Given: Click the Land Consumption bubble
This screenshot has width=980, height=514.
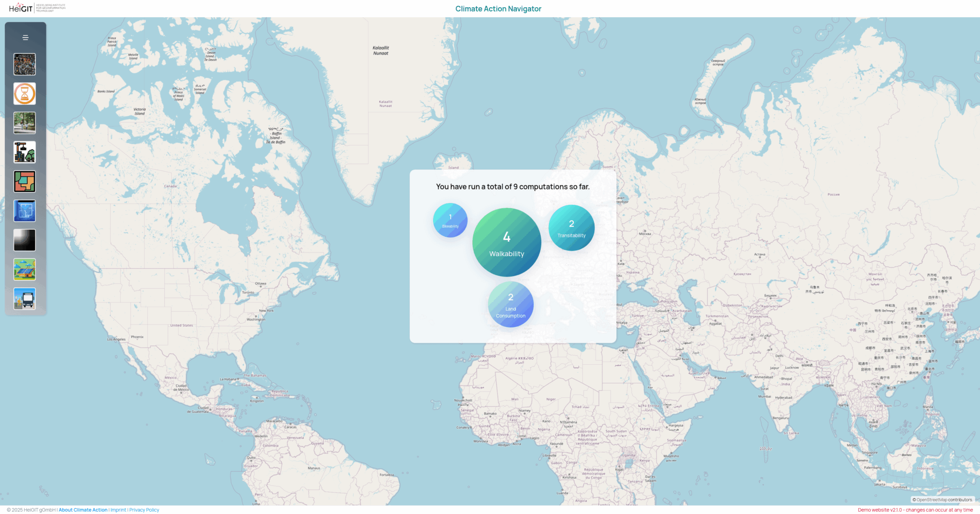Looking at the screenshot, I should (x=510, y=305).
